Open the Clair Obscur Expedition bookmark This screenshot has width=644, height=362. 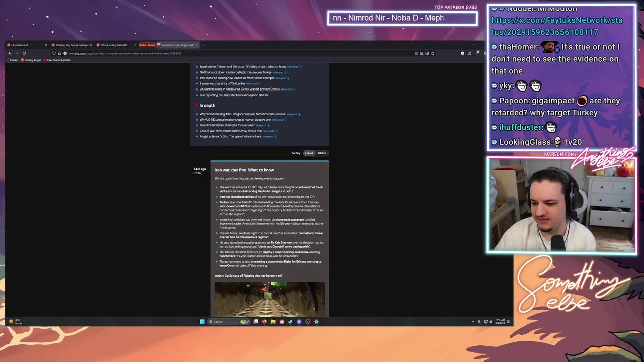(57, 60)
